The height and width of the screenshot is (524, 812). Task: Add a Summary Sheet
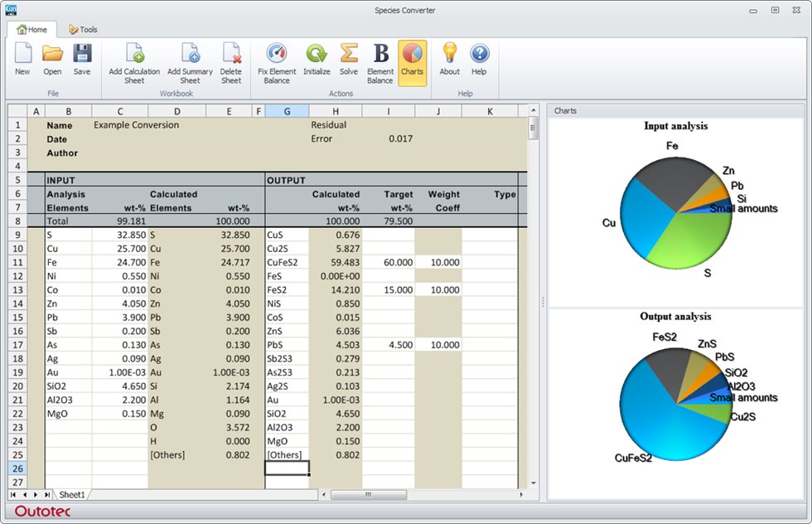tap(189, 60)
